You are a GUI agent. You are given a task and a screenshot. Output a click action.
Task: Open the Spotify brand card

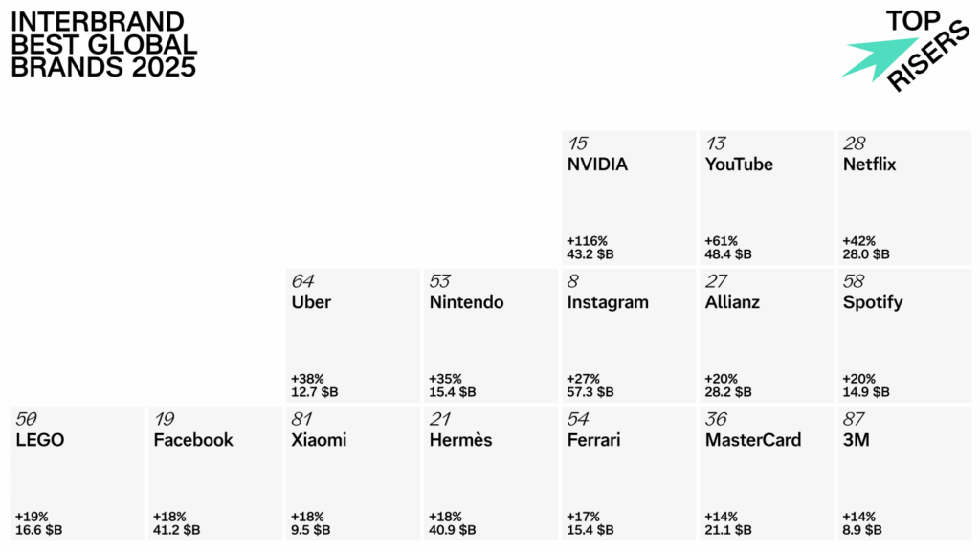(903, 336)
